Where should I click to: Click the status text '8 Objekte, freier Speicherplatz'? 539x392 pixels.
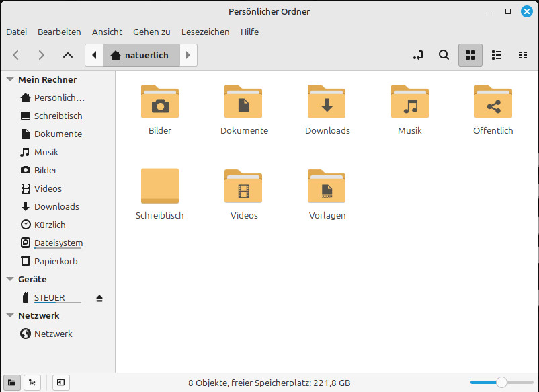(x=269, y=383)
